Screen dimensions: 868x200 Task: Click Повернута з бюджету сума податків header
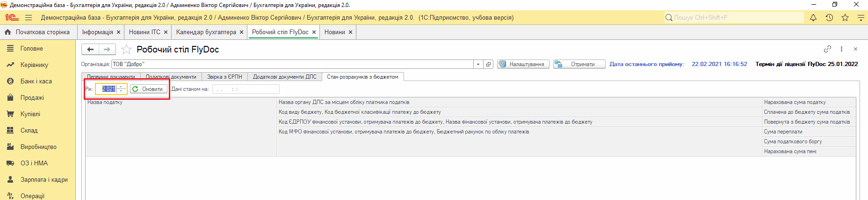click(809, 122)
